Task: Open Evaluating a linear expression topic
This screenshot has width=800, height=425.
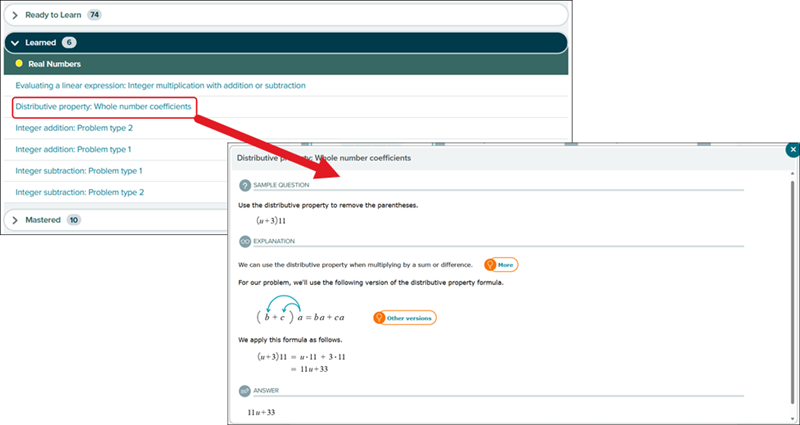Action: pos(160,85)
